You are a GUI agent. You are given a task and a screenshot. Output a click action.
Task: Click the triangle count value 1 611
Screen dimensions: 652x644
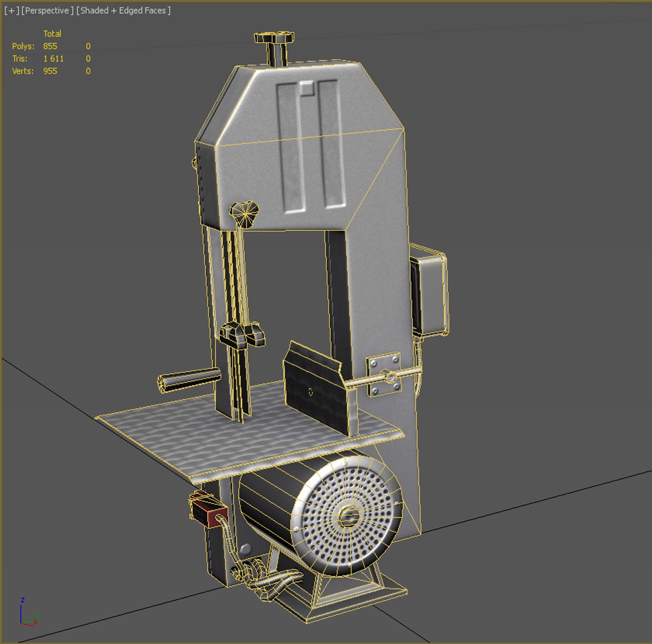(54, 58)
